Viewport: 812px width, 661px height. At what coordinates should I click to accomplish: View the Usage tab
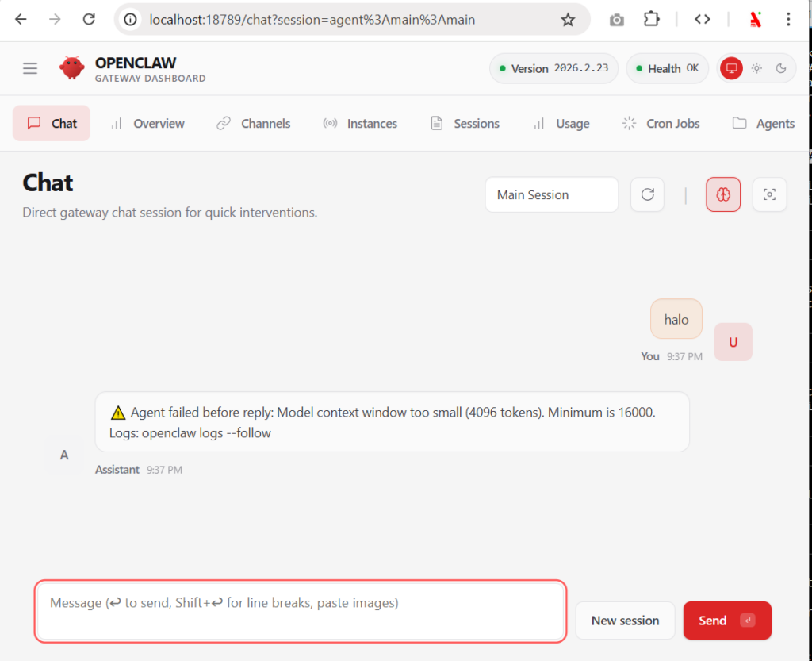pos(561,123)
